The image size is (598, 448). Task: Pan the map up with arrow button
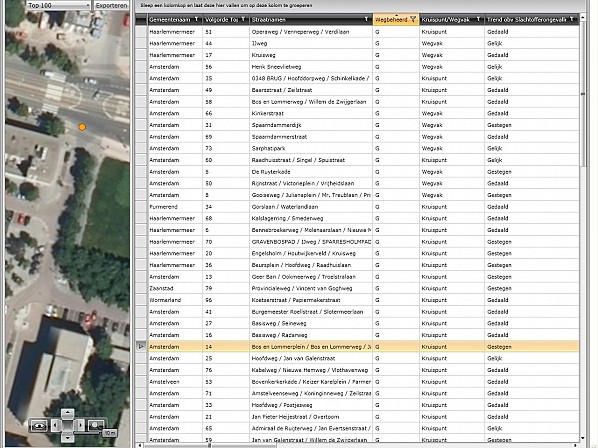click(68, 413)
